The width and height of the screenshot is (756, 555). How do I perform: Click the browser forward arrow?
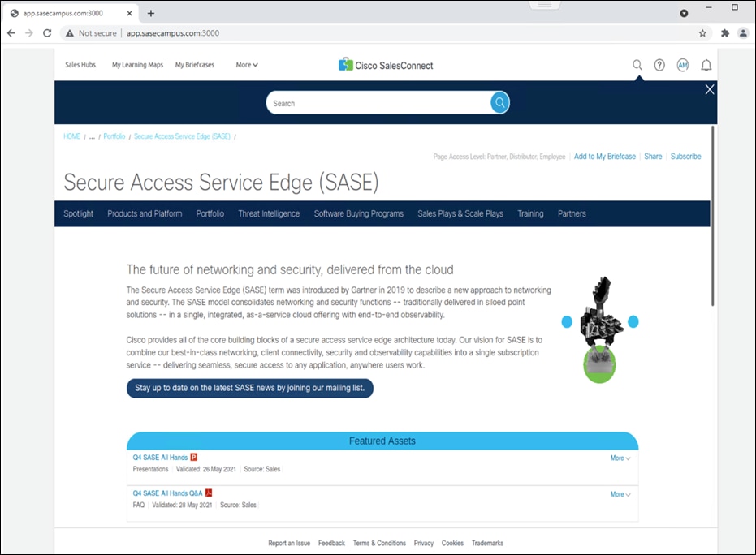coord(29,33)
